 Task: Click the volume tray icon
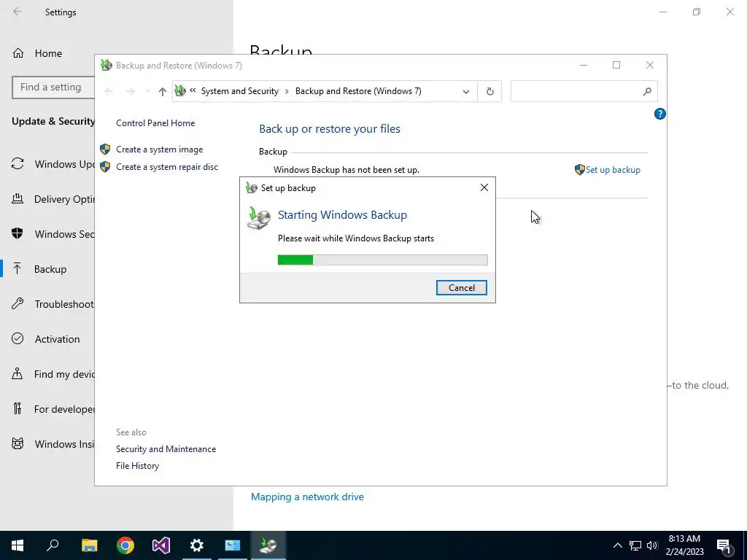[652, 545]
